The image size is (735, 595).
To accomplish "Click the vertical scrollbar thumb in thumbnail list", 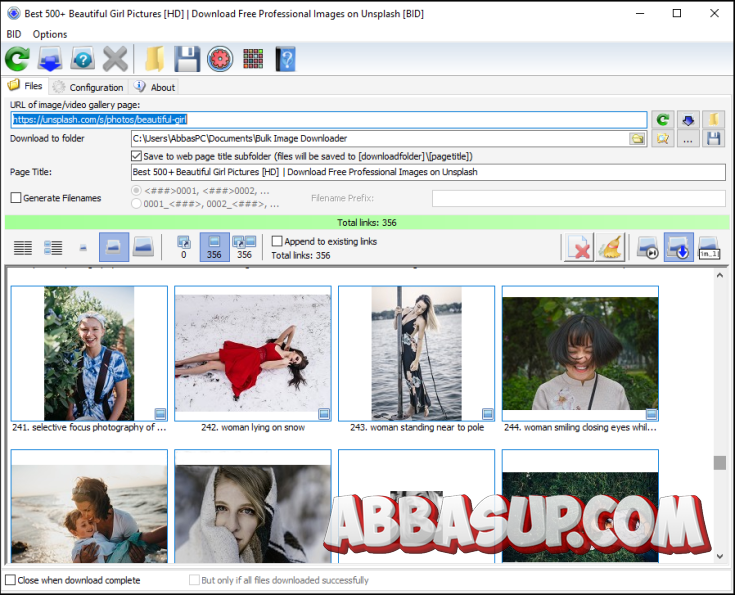I will click(x=720, y=463).
